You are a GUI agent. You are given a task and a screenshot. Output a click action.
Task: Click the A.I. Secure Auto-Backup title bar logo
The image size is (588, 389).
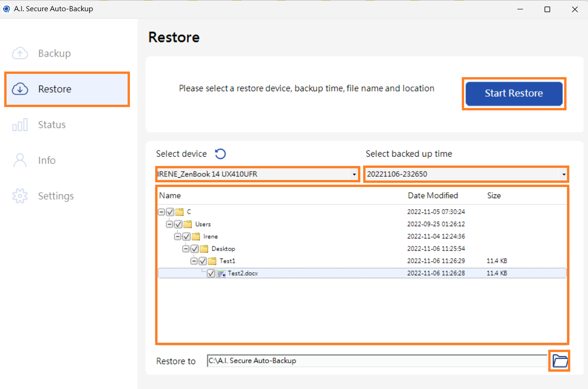(7, 8)
